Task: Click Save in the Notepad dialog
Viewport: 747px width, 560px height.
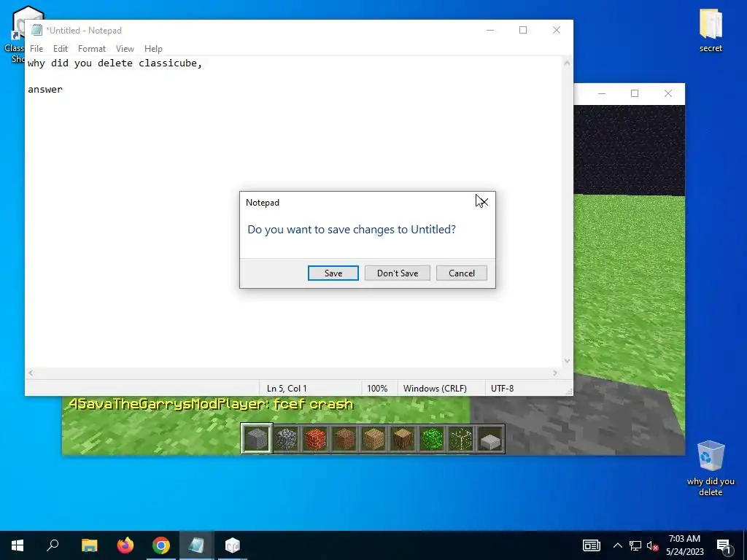Action: point(333,273)
